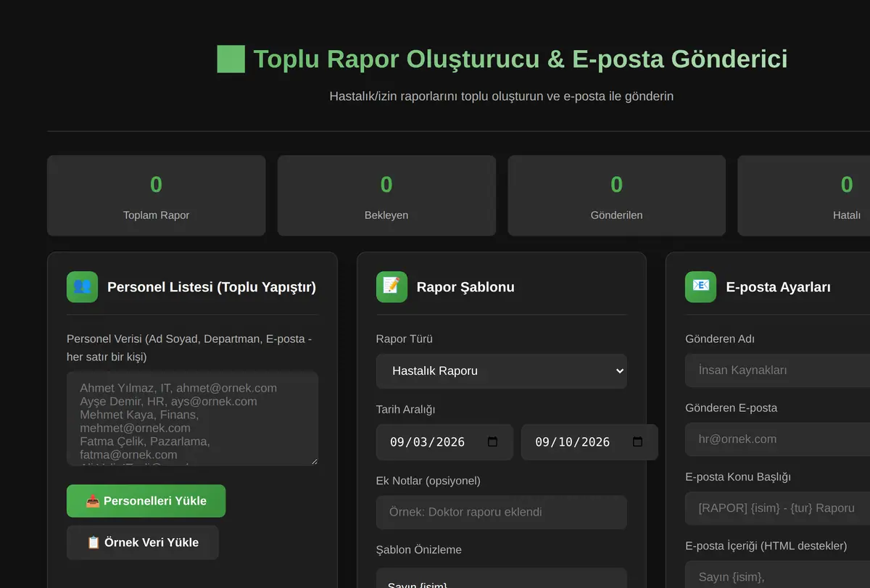Image resolution: width=870 pixels, height=588 pixels.
Task: Click the Personel Listesi people icon
Action: coord(82,287)
